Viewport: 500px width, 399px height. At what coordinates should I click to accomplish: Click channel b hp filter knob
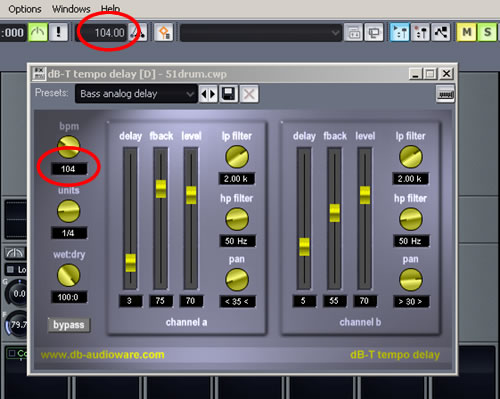(411, 219)
